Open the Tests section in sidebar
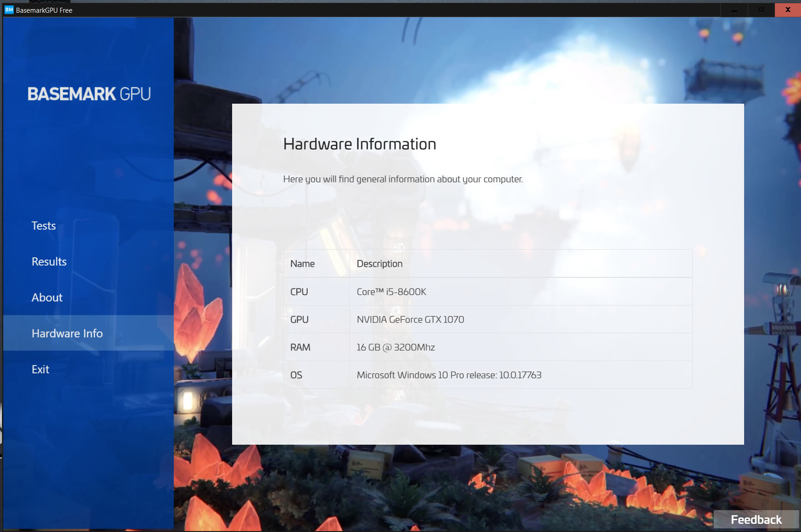Image resolution: width=801 pixels, height=532 pixels. 44,226
